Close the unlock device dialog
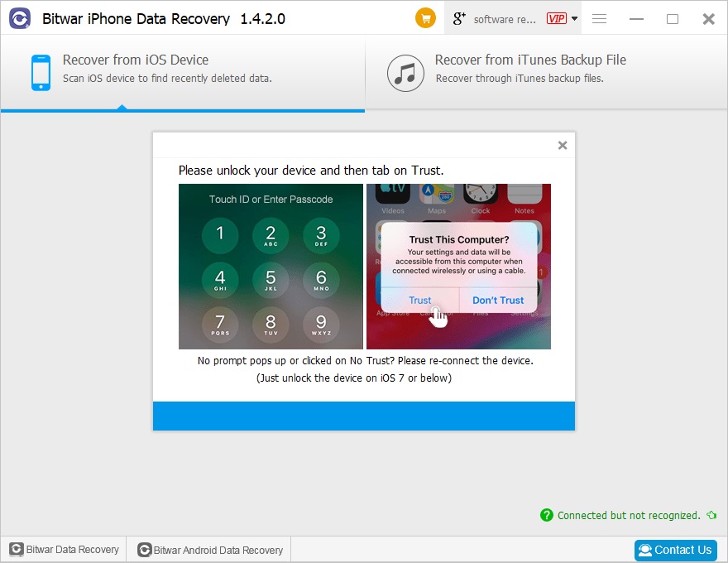 [x=563, y=146]
